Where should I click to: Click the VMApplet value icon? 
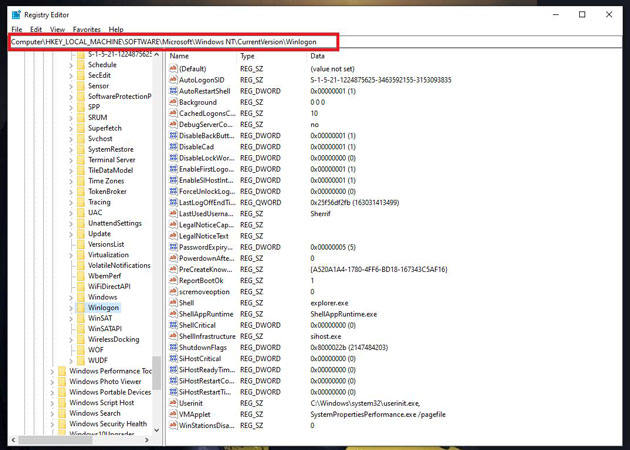173,414
